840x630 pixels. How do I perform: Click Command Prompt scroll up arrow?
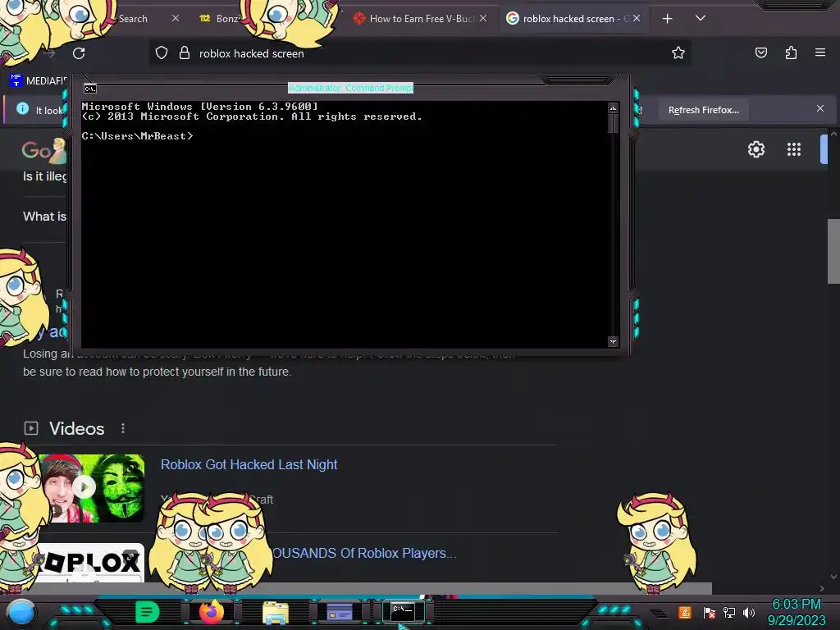tap(613, 108)
